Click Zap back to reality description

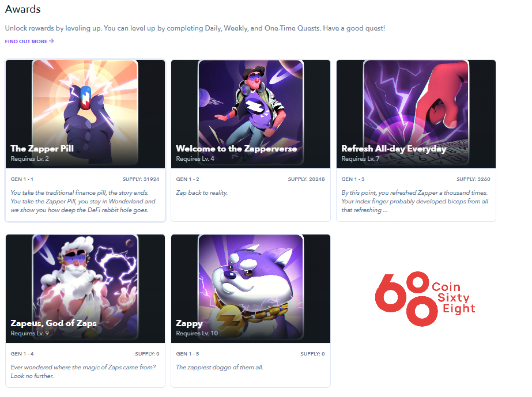click(202, 192)
